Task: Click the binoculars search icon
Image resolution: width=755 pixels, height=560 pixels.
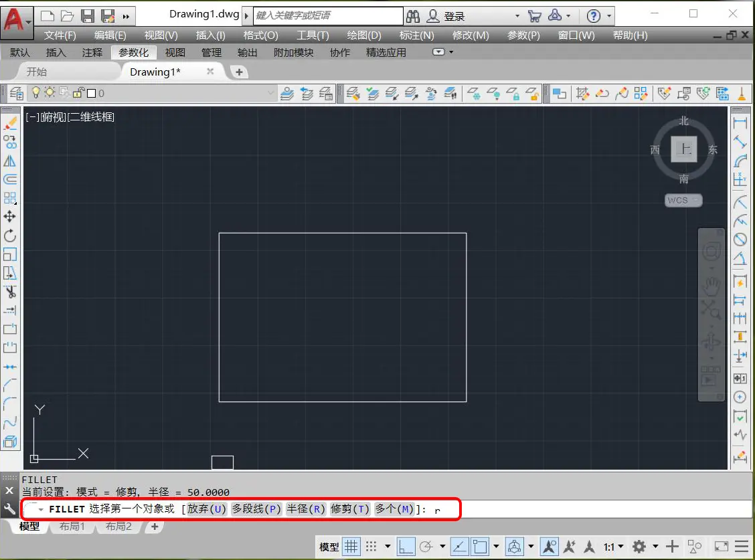Action: (413, 16)
